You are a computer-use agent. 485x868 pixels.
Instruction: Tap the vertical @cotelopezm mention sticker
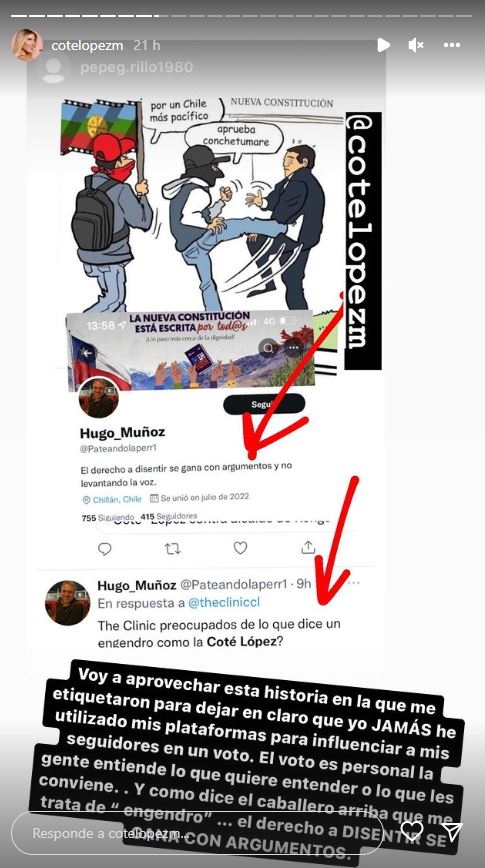(363, 241)
